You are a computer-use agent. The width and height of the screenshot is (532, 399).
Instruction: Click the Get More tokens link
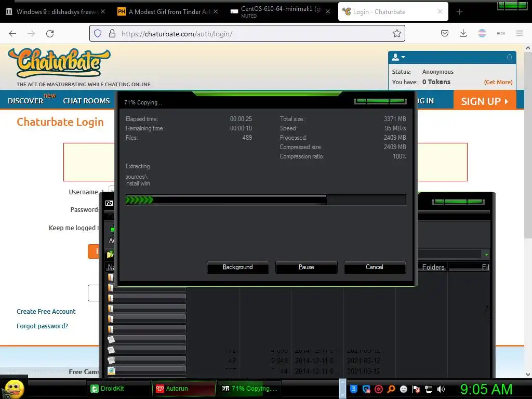coord(498,82)
